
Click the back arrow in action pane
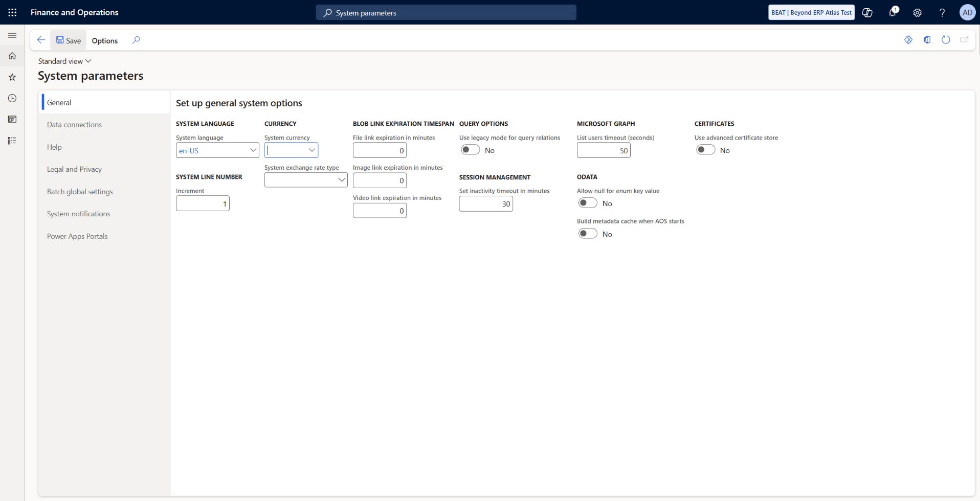pyautogui.click(x=41, y=40)
